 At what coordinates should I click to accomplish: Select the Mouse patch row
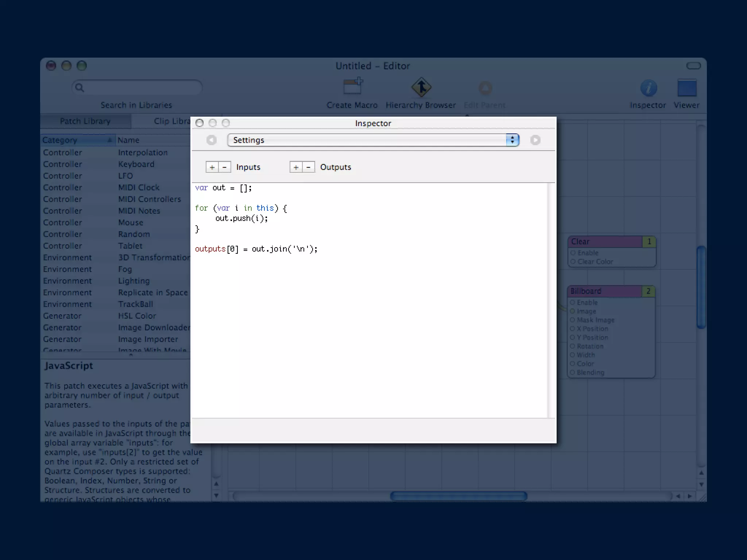point(115,222)
